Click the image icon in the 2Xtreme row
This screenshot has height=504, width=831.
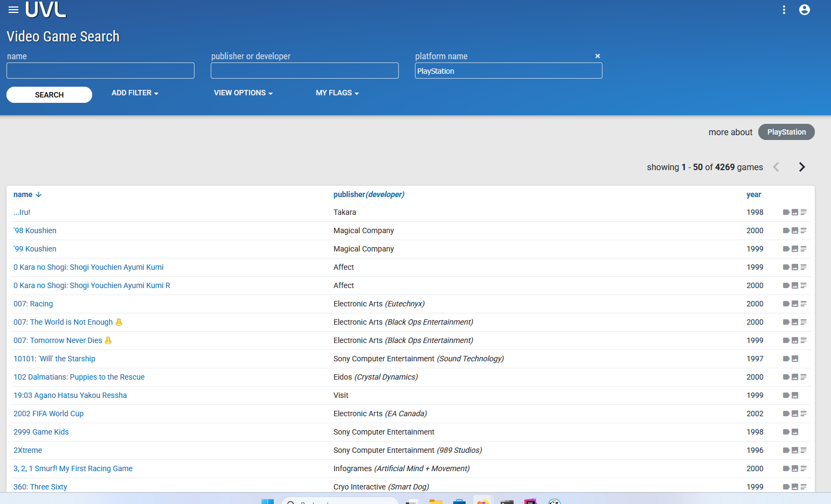(x=795, y=450)
